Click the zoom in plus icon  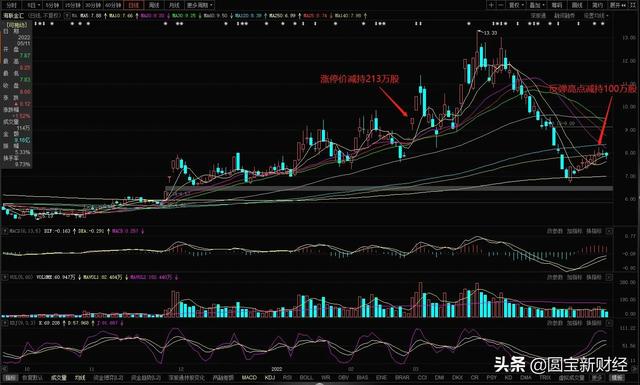491,5
